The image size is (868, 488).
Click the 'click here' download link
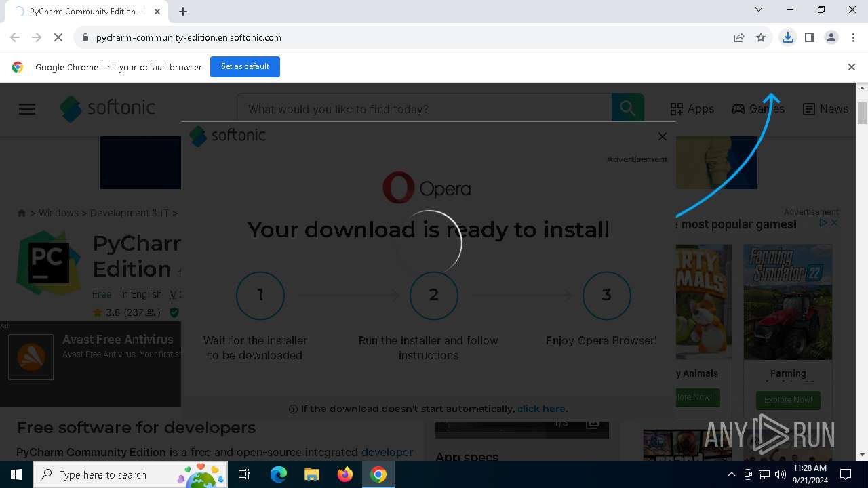click(541, 409)
